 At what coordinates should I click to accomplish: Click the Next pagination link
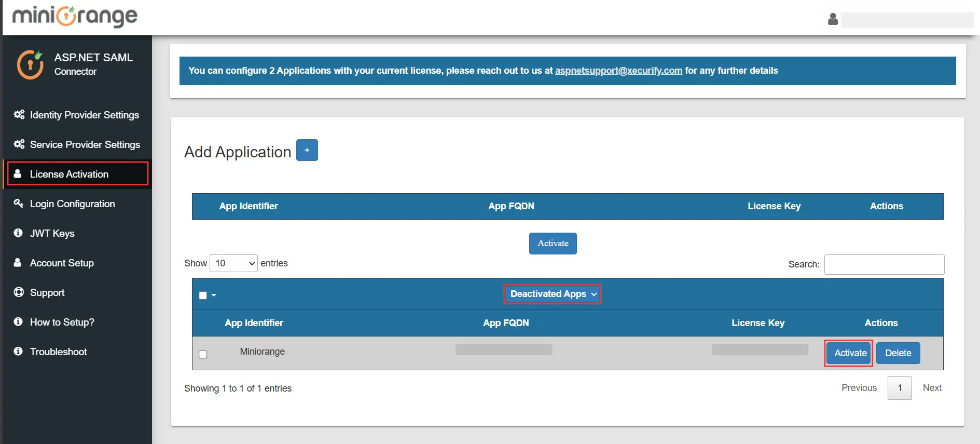[x=932, y=388]
